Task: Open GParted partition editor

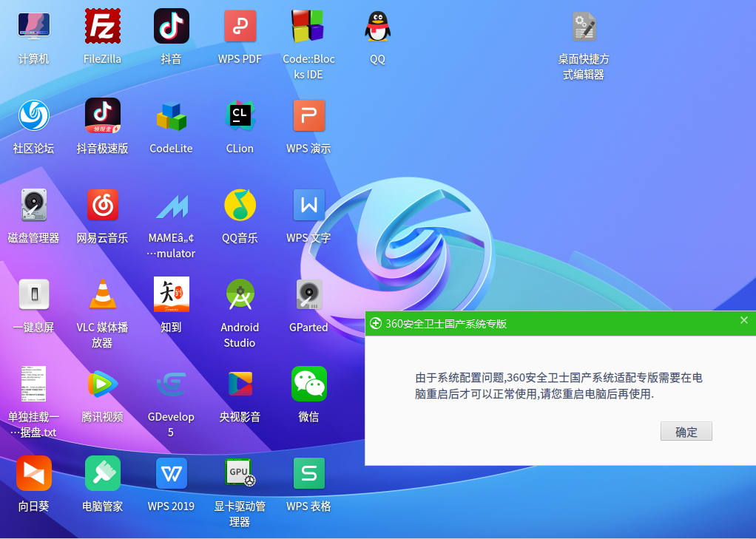Action: click(308, 294)
